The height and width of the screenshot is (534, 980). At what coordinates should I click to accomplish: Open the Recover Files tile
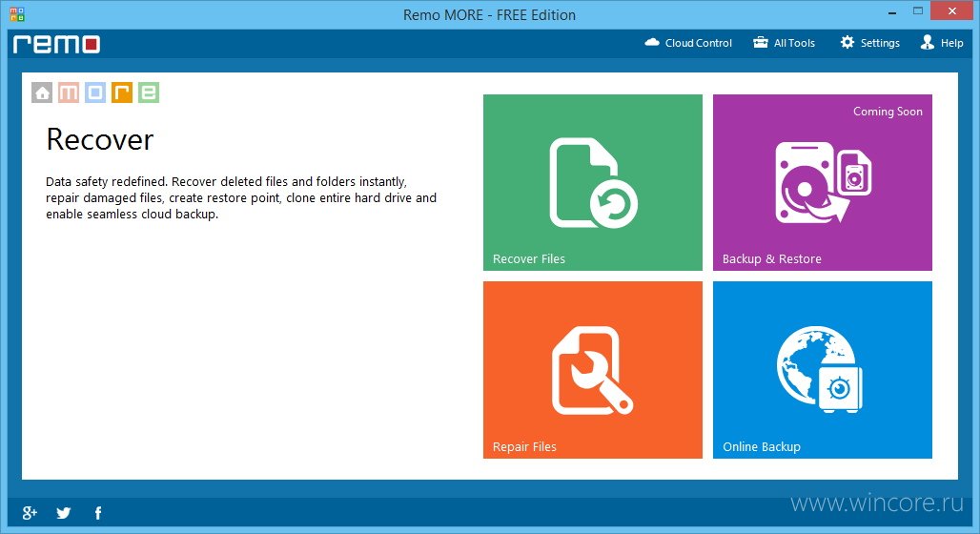click(x=593, y=182)
